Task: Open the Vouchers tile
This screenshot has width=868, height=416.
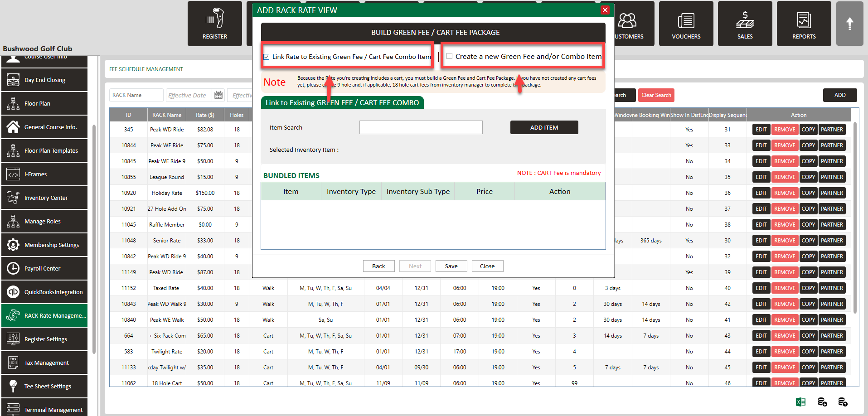Action: click(x=686, y=24)
